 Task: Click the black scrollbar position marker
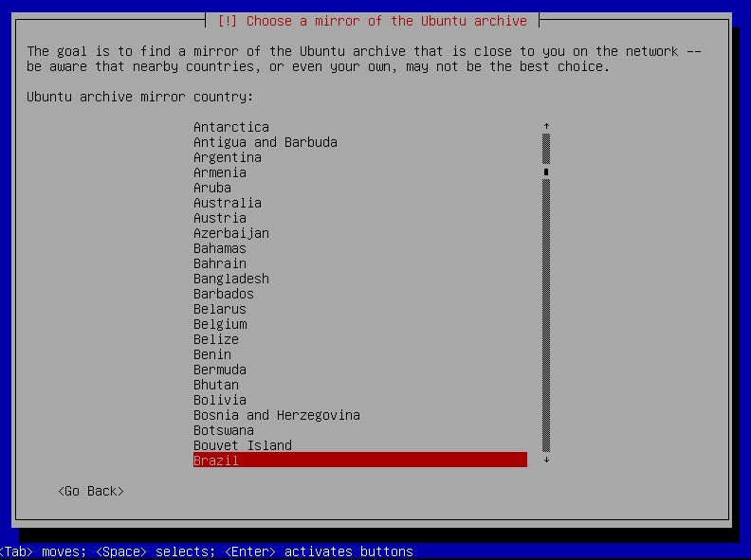(546, 172)
